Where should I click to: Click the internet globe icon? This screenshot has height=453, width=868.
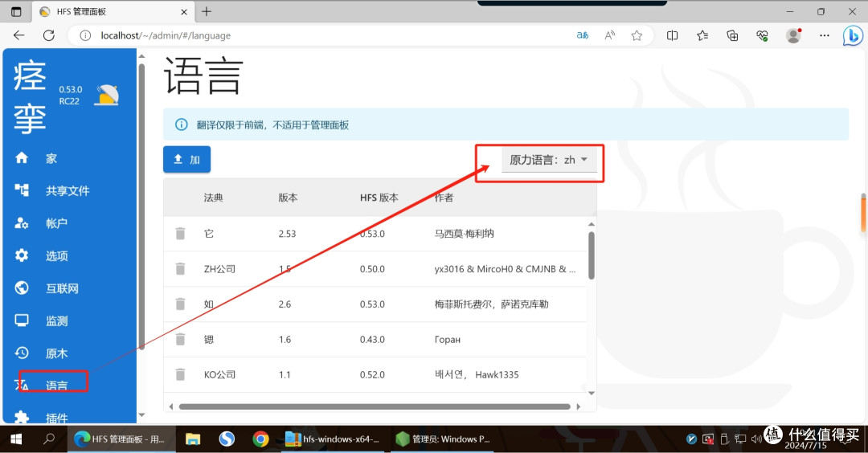pos(22,288)
